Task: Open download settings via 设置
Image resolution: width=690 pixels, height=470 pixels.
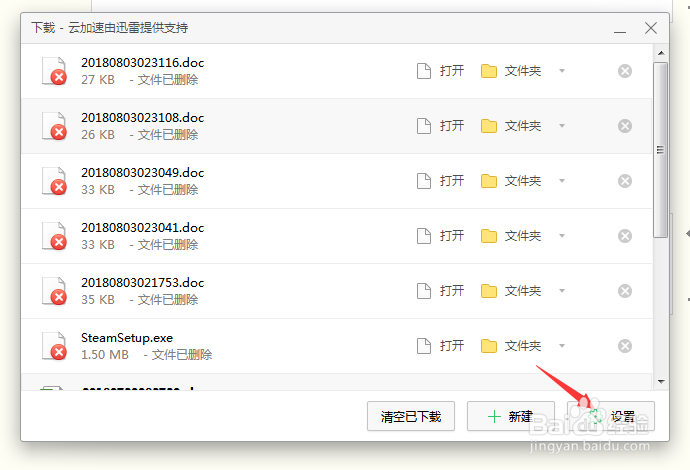Action: pos(611,416)
